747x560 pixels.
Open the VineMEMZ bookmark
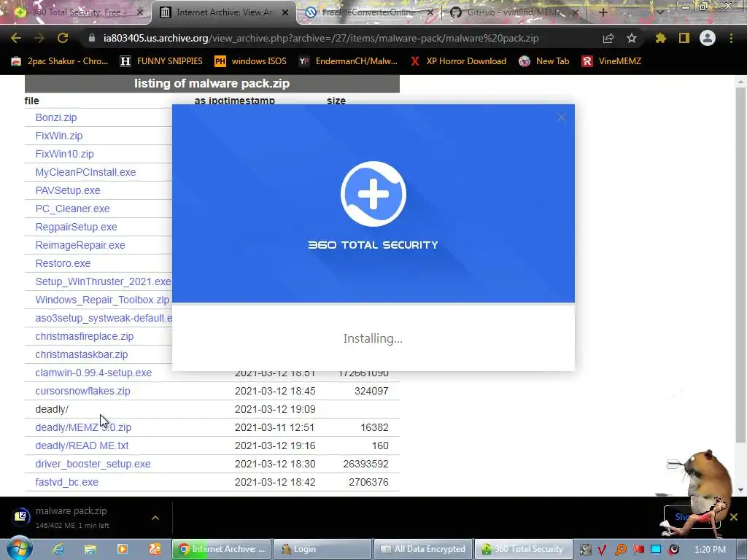pos(612,61)
